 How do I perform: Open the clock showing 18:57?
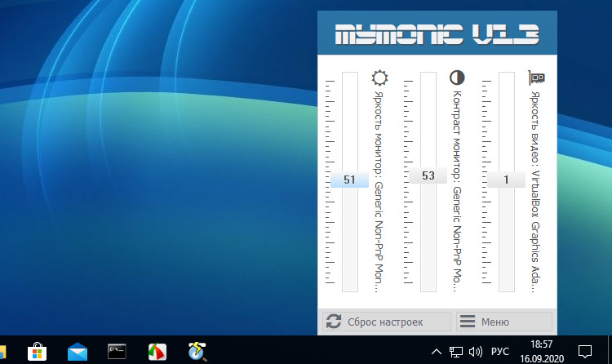[x=542, y=352]
